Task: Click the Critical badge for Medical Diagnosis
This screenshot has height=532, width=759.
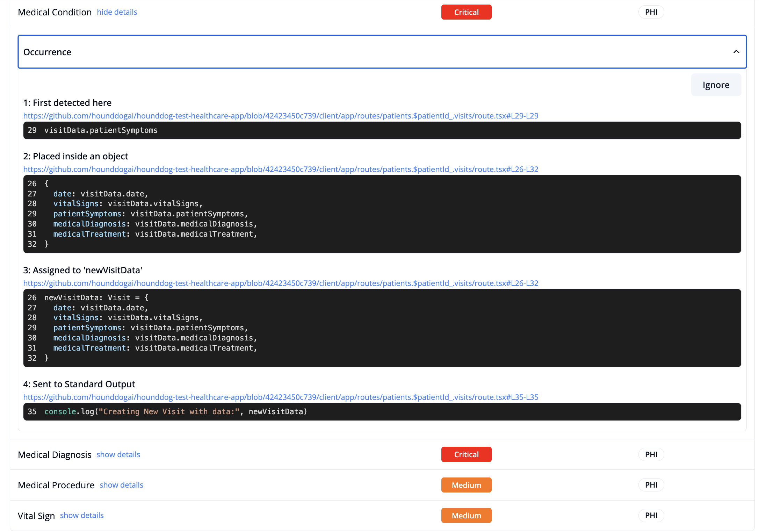Action: (x=466, y=454)
